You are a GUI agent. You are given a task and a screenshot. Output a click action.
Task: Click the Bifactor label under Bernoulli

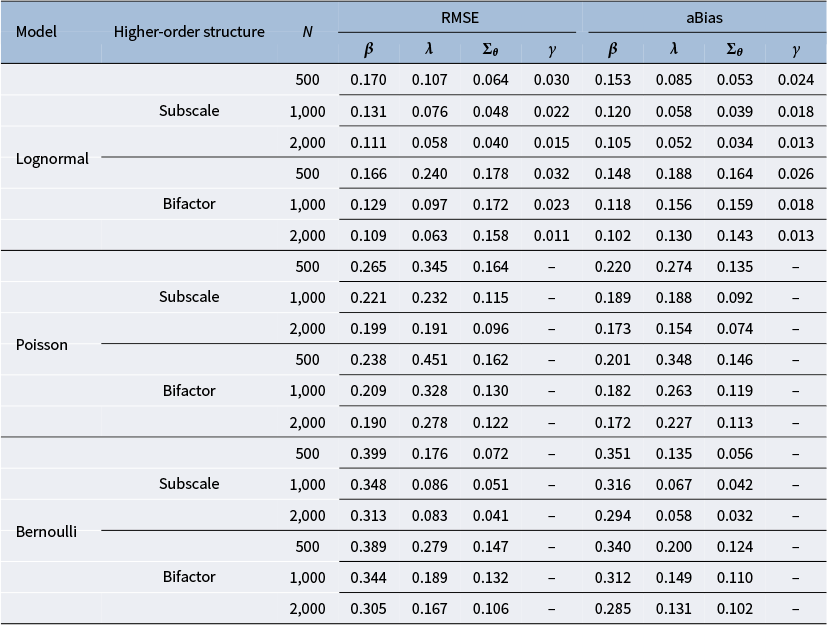[189, 576]
